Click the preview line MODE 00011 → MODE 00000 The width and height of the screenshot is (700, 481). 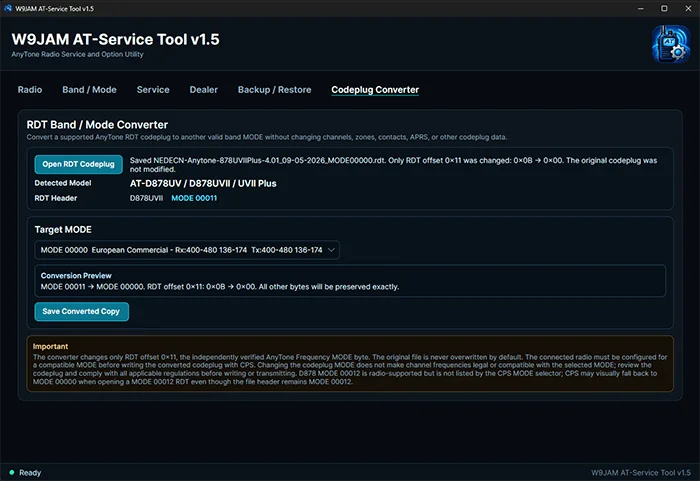pyautogui.click(x=220, y=287)
